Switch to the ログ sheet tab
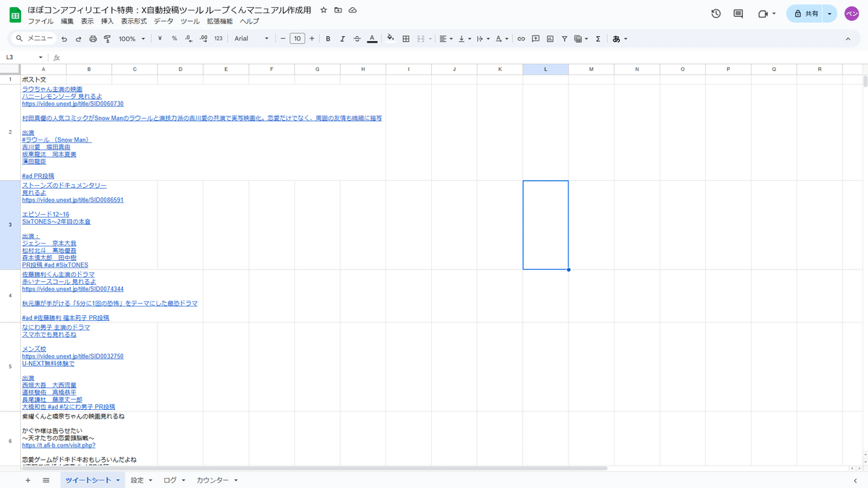Screen dimensions: 868x488 [174, 480]
